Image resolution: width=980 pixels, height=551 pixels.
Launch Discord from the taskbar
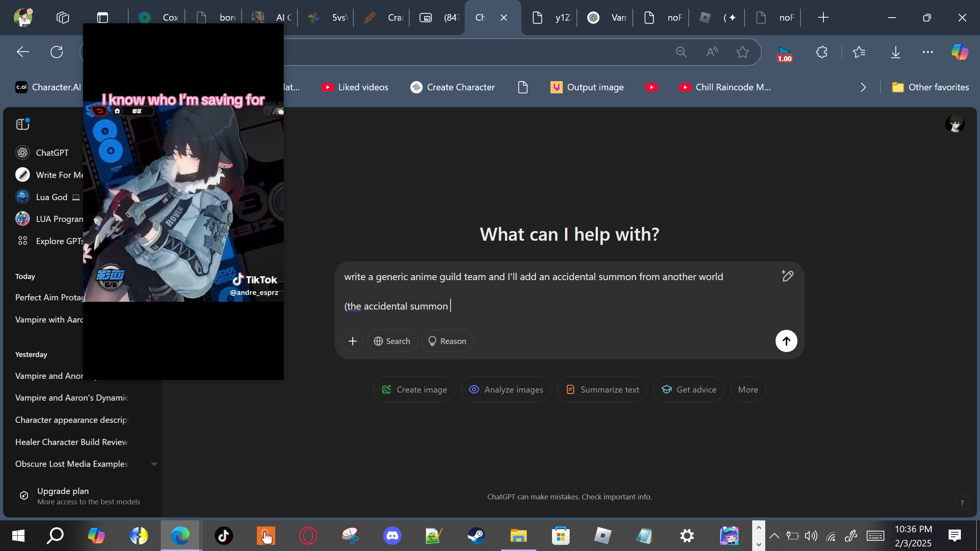point(392,536)
